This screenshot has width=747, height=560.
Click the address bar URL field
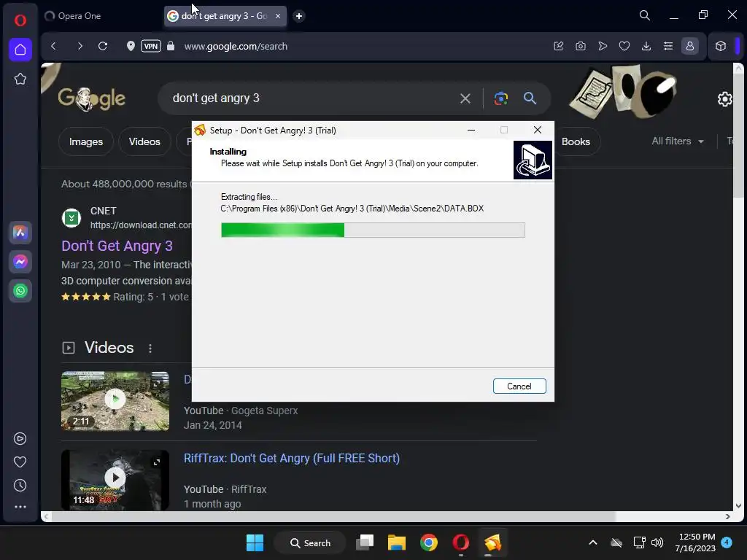[236, 46]
